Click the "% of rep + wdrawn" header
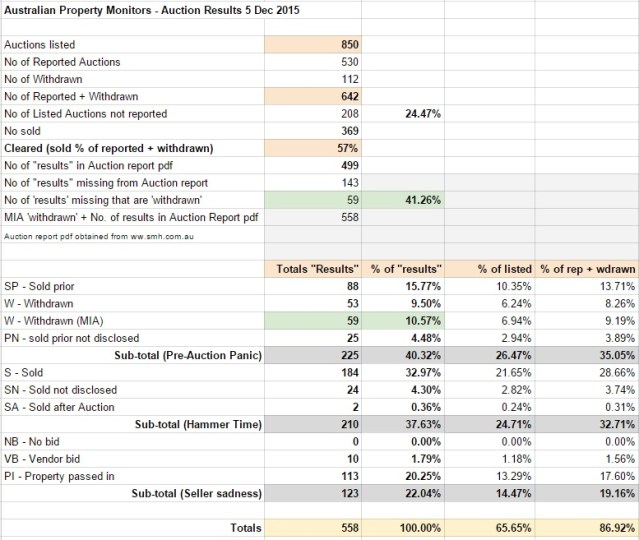Viewport: 639px width, 540px height. pos(589,269)
